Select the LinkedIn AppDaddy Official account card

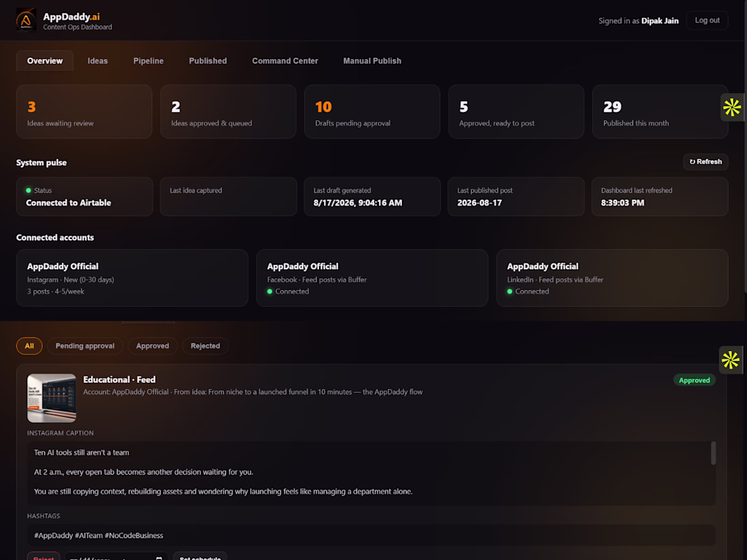click(x=612, y=278)
